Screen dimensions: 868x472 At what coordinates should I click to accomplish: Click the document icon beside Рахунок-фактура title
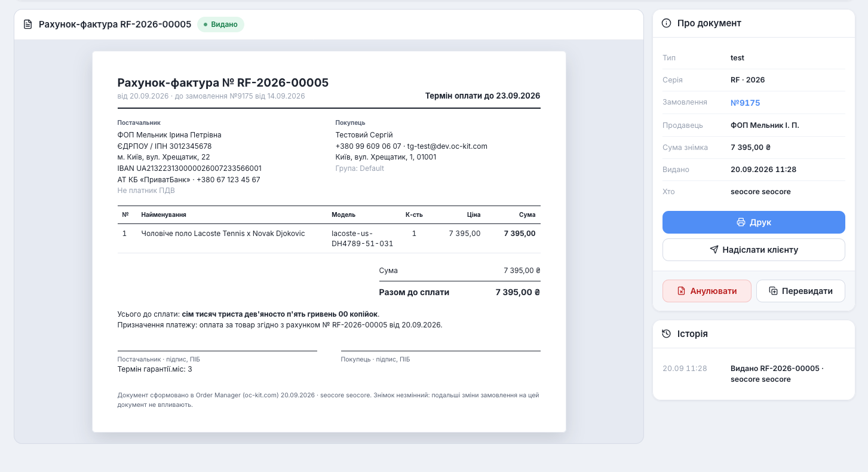[x=27, y=24]
